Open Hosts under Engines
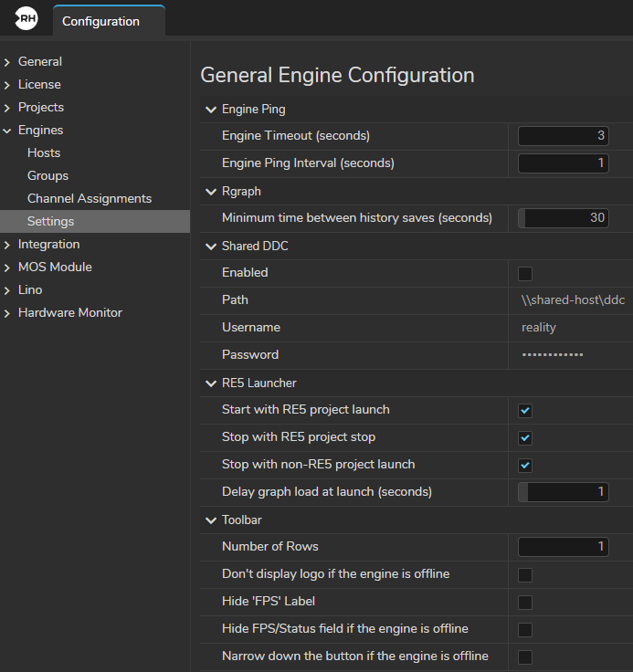The height and width of the screenshot is (672, 633). [44, 152]
